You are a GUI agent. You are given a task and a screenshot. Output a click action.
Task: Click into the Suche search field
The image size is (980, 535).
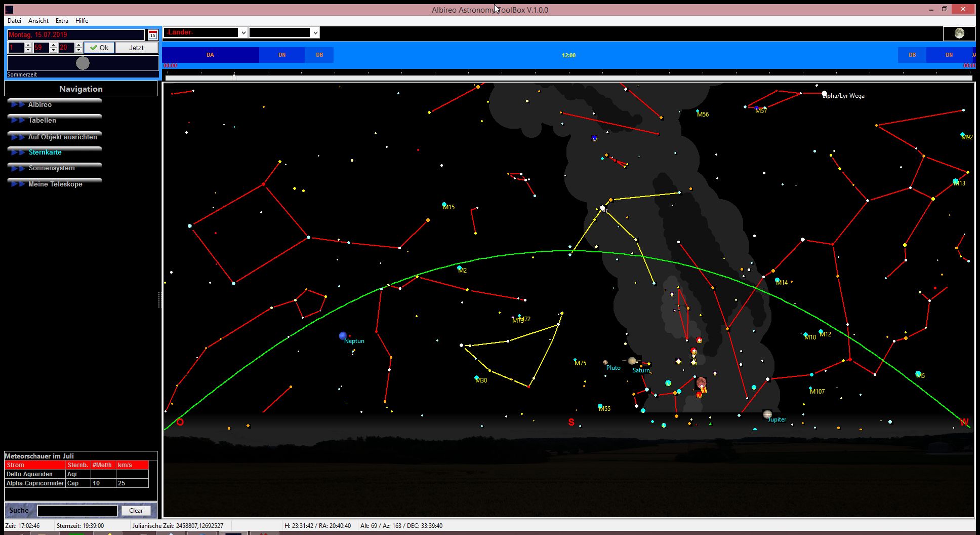pos(77,511)
